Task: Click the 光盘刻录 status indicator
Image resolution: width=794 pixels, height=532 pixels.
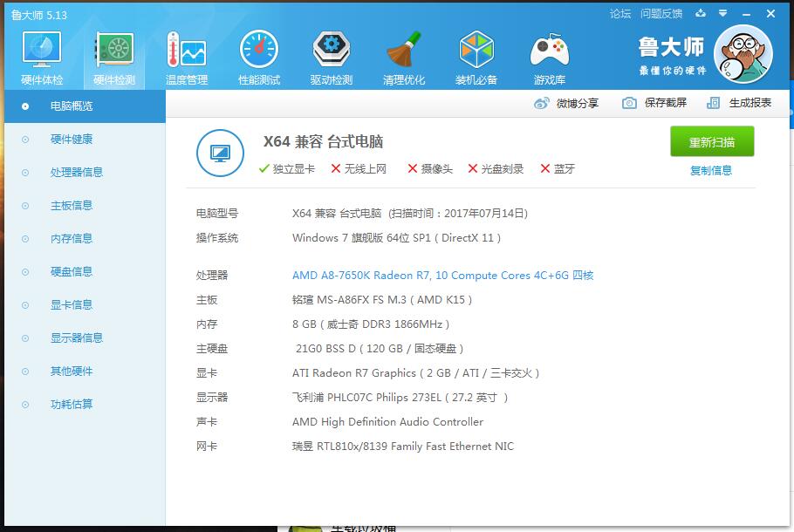Action: [x=496, y=169]
